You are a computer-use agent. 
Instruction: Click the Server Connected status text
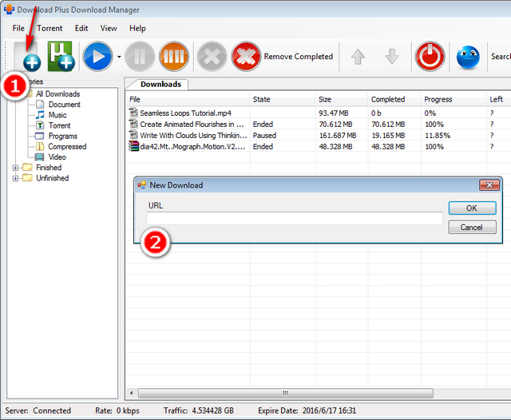point(38,410)
